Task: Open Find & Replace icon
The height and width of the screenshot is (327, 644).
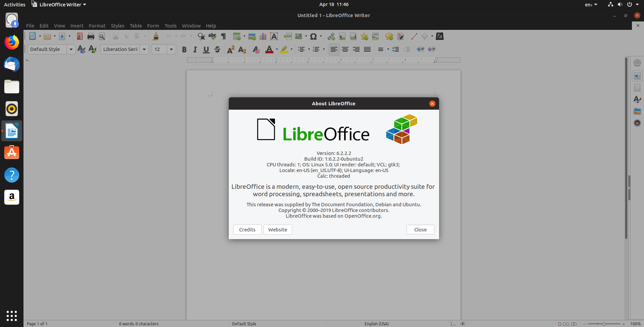Action: click(201, 36)
